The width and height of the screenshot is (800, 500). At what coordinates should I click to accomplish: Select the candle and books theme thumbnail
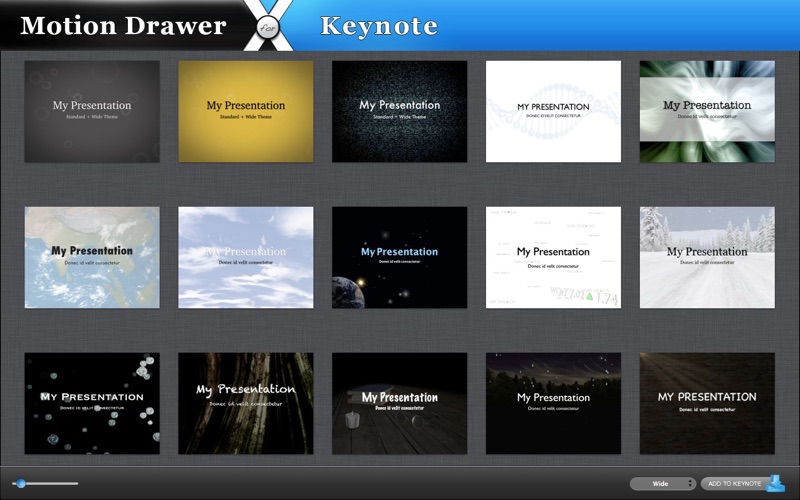[x=399, y=403]
